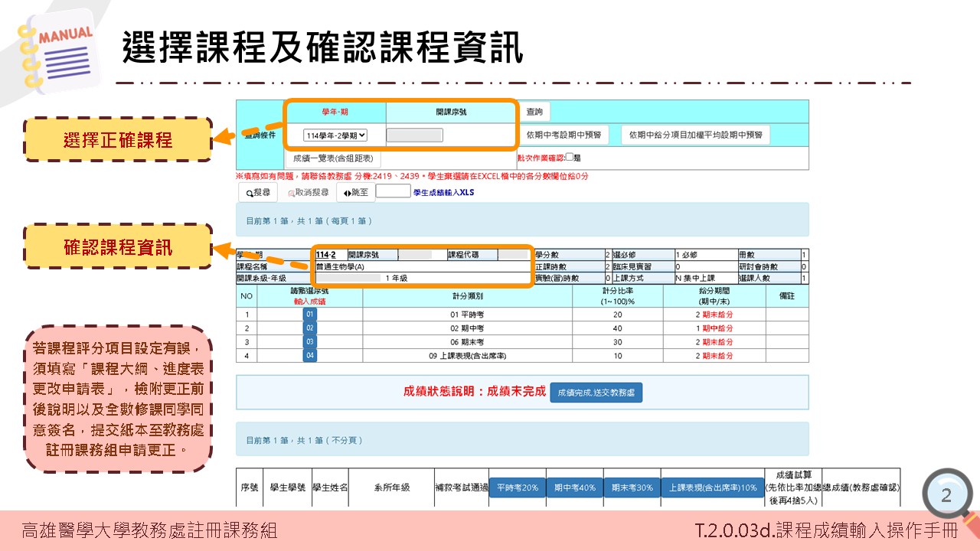Image resolution: width=980 pixels, height=551 pixels.
Task: Click the 跳至 jump arrows icon
Action: [349, 194]
